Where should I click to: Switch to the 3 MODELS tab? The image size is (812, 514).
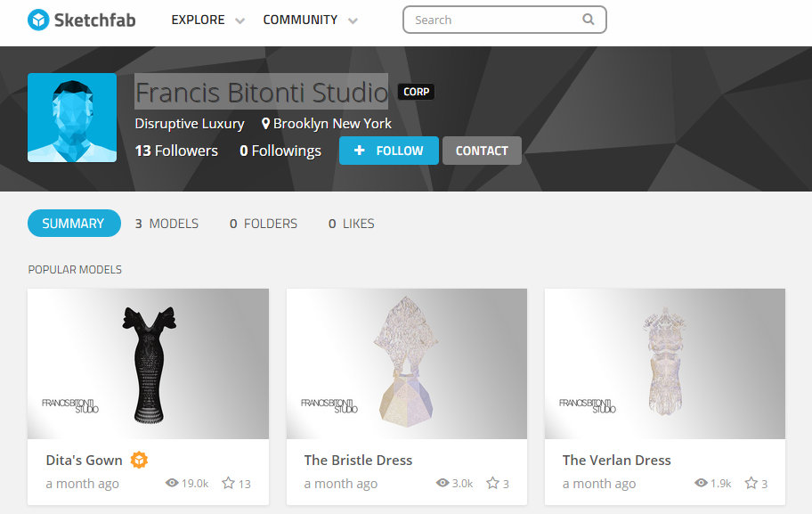click(x=166, y=224)
